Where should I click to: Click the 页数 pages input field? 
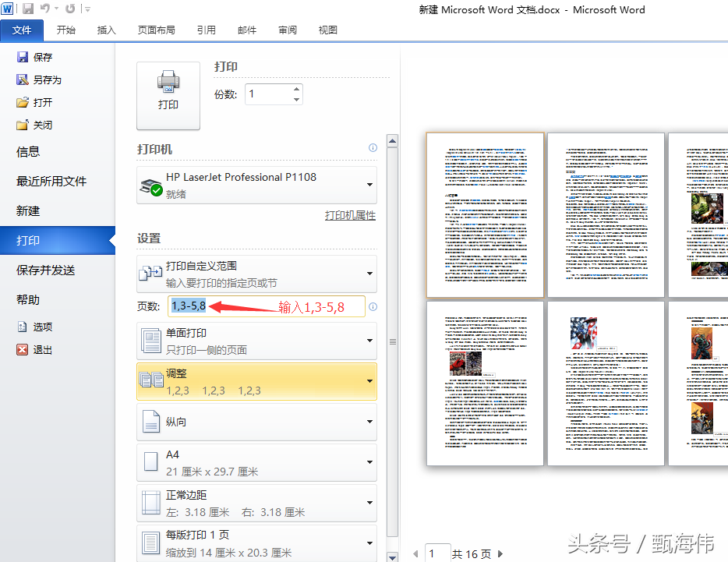(x=267, y=306)
